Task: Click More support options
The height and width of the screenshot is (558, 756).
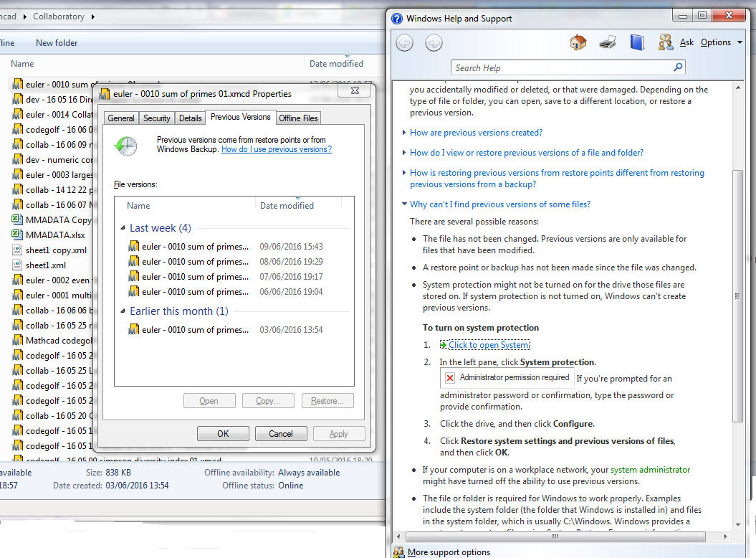Action: [x=449, y=552]
